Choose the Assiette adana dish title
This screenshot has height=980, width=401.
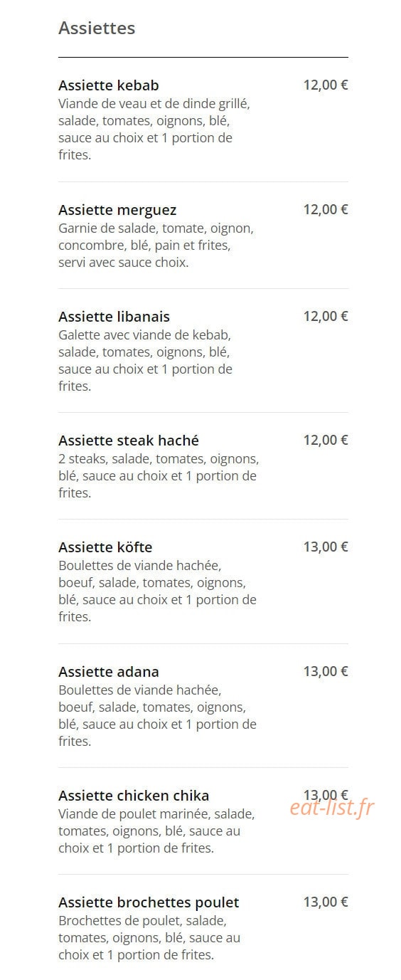coord(109,672)
